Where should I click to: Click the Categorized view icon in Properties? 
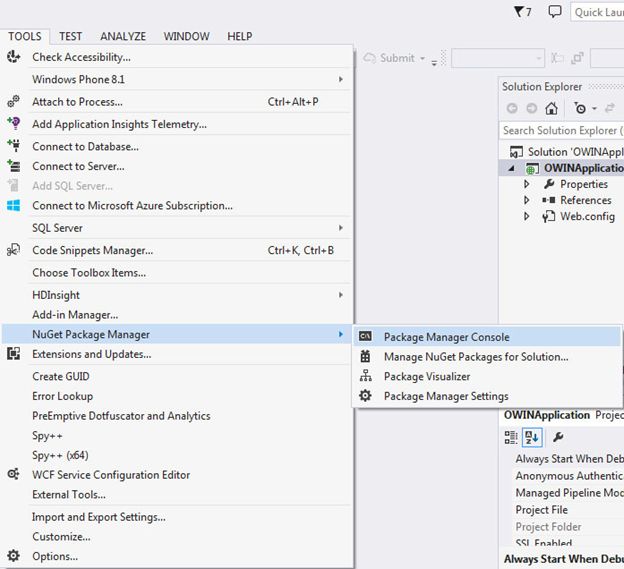click(511, 437)
